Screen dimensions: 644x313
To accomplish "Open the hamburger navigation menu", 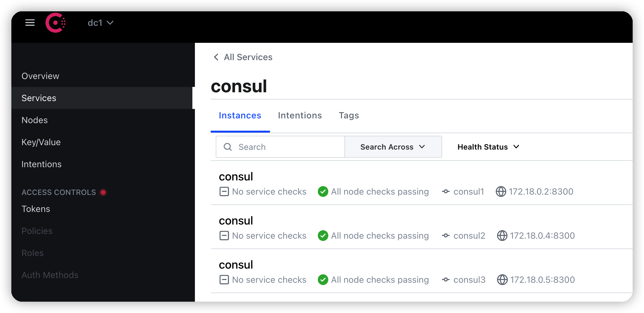I will (30, 23).
